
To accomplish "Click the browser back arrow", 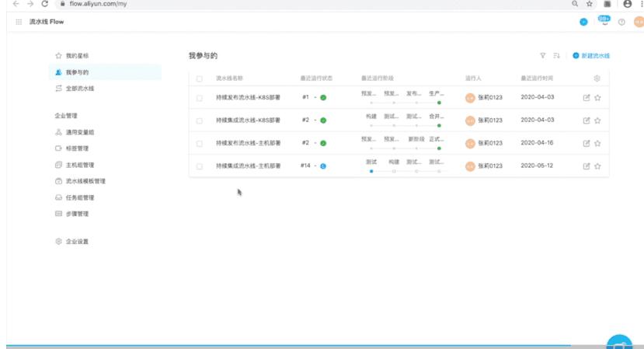I will tap(16, 4).
